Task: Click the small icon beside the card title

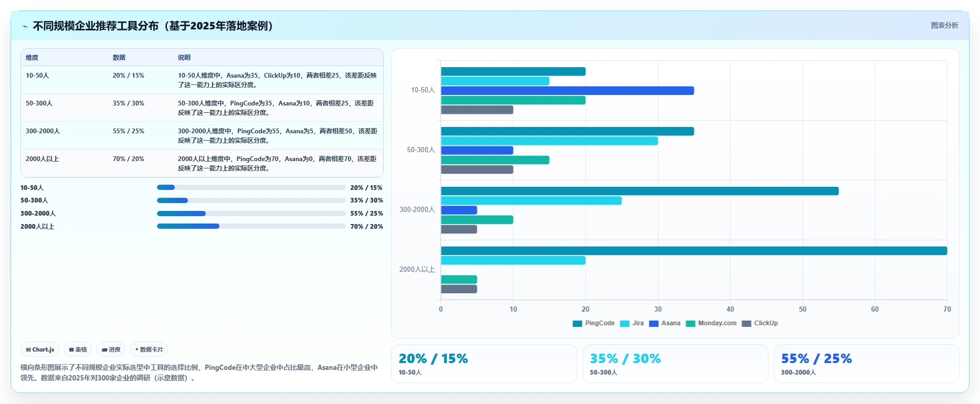Action: click(25, 26)
